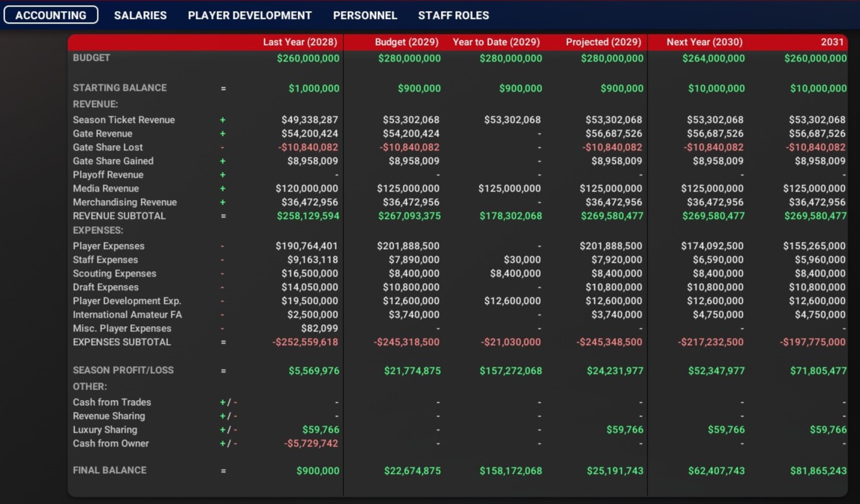This screenshot has height=504, width=860.
Task: Open the Accounting tab
Action: 51,15
